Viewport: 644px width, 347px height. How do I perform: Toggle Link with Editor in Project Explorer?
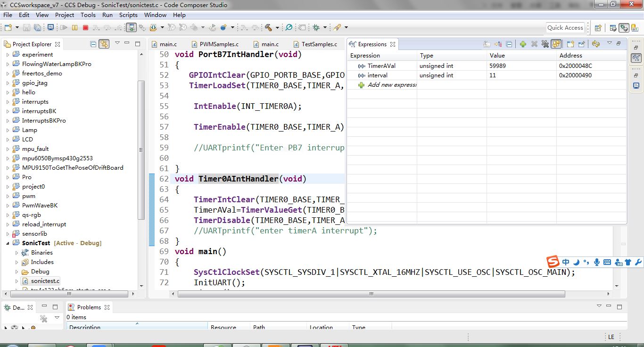pyautogui.click(x=104, y=44)
